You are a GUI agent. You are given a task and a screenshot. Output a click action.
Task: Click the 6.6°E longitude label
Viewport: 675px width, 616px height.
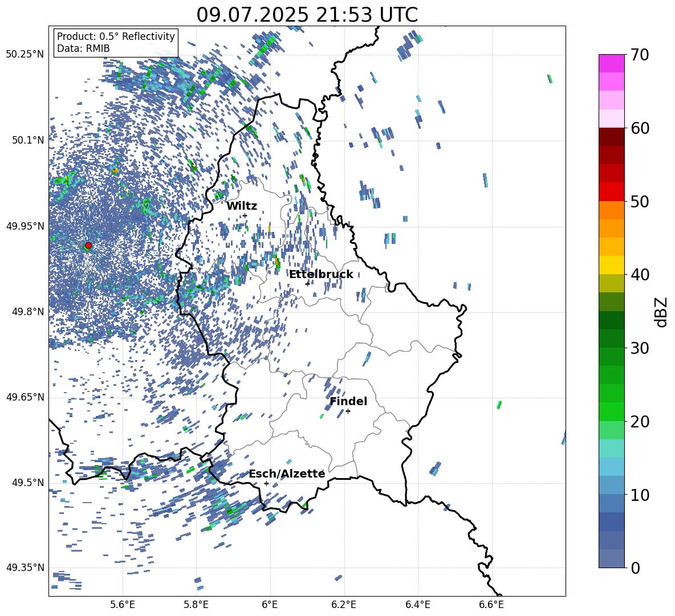[x=491, y=605]
